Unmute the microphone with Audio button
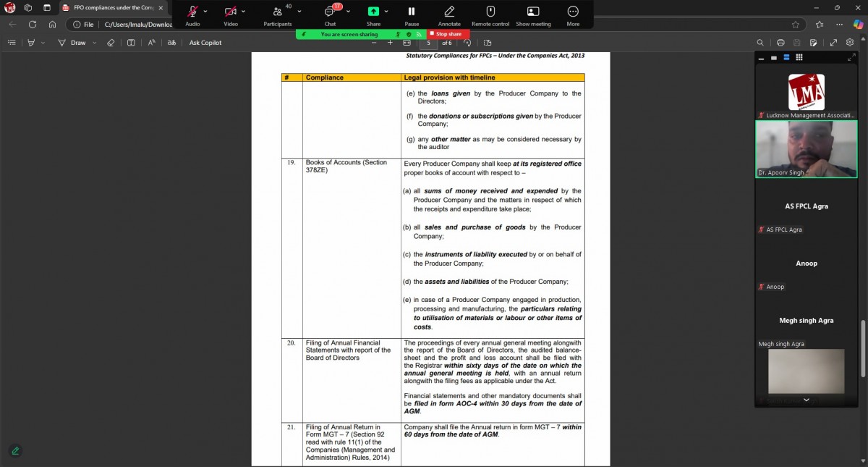The width and height of the screenshot is (868, 467). point(192,14)
